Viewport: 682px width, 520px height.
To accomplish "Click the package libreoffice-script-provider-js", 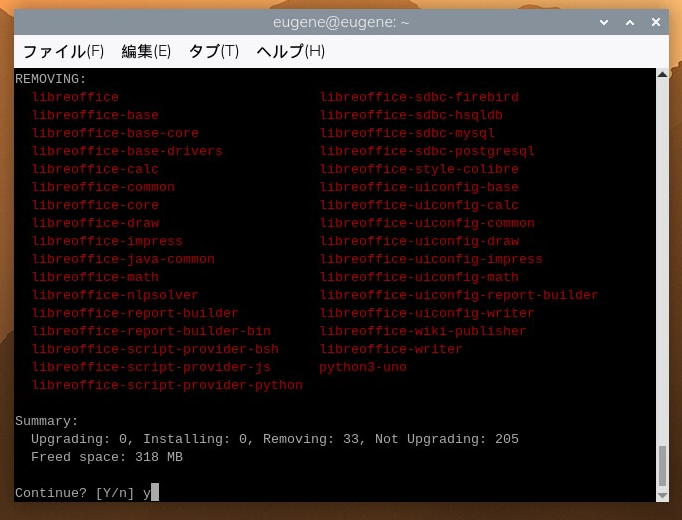I will tap(151, 367).
